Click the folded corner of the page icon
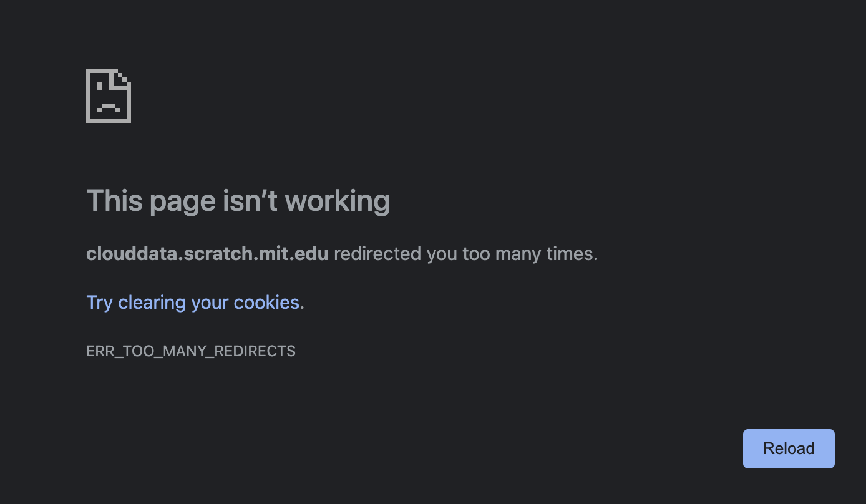 pyautogui.click(x=122, y=78)
